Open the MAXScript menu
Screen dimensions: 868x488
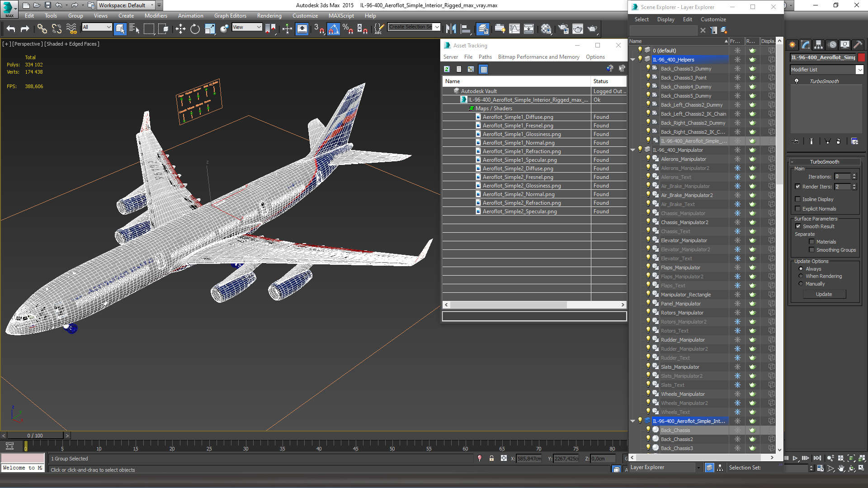[341, 16]
